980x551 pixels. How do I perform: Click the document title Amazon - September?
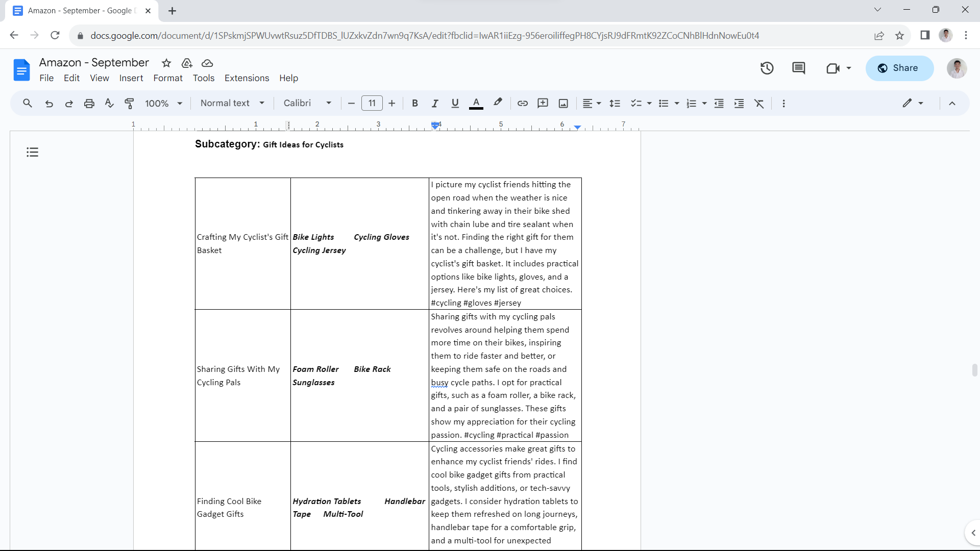point(94,62)
